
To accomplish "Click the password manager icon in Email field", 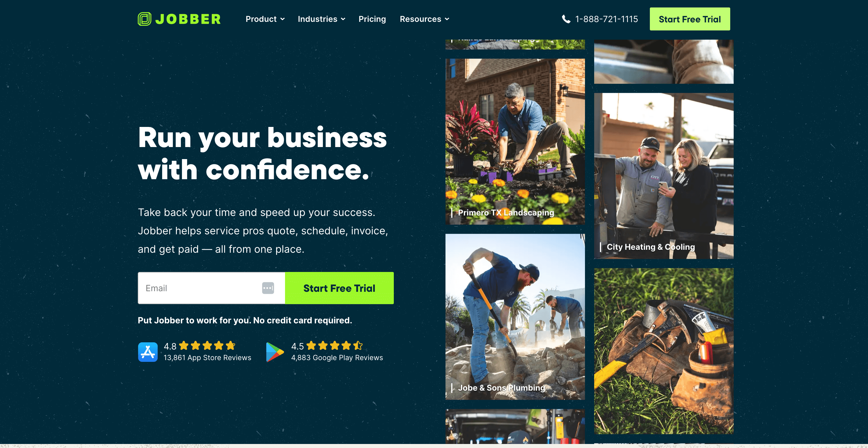I will [x=268, y=288].
